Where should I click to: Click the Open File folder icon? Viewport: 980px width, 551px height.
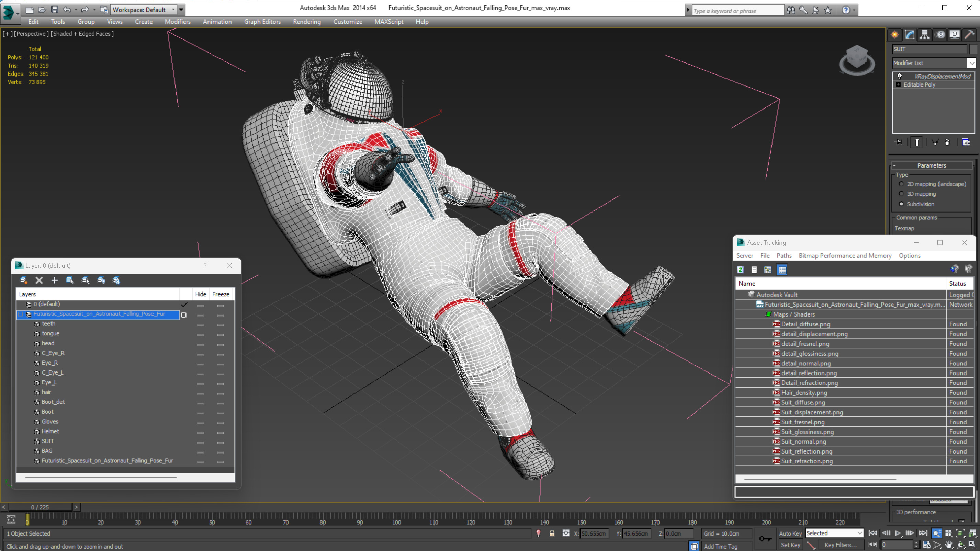42,10
